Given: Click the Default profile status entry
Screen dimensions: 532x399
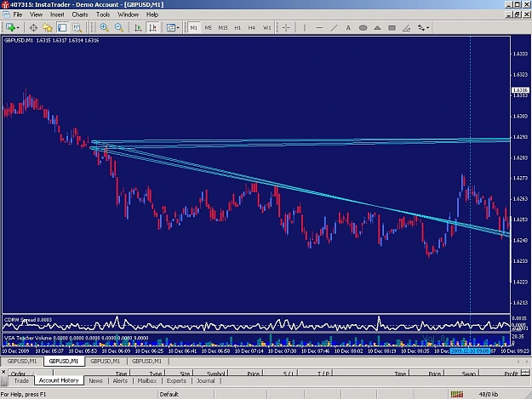Looking at the screenshot, I should [x=169, y=394].
